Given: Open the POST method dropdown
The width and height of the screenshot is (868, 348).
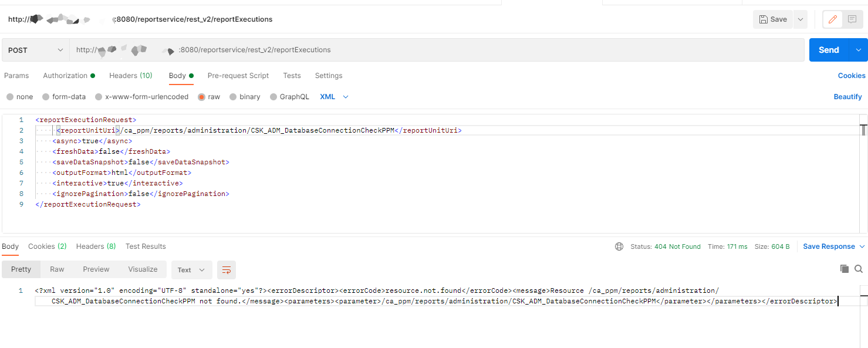Looking at the screenshot, I should [34, 50].
